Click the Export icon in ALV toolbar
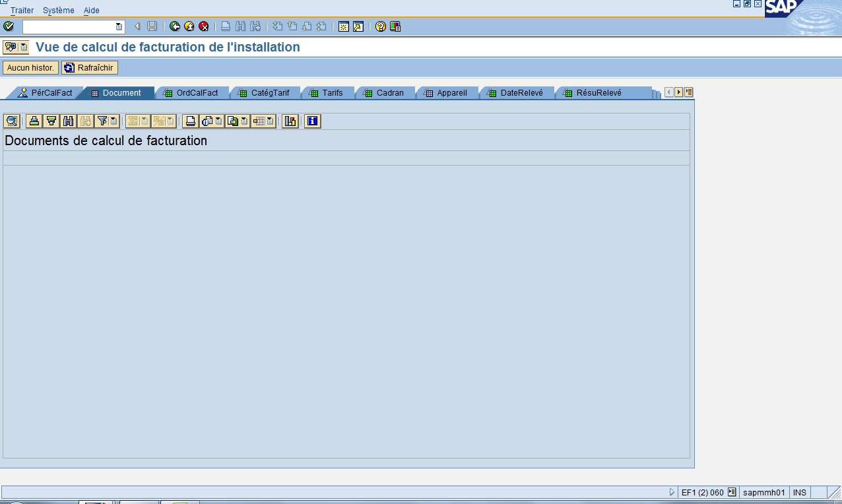The image size is (842, 504). [x=232, y=121]
